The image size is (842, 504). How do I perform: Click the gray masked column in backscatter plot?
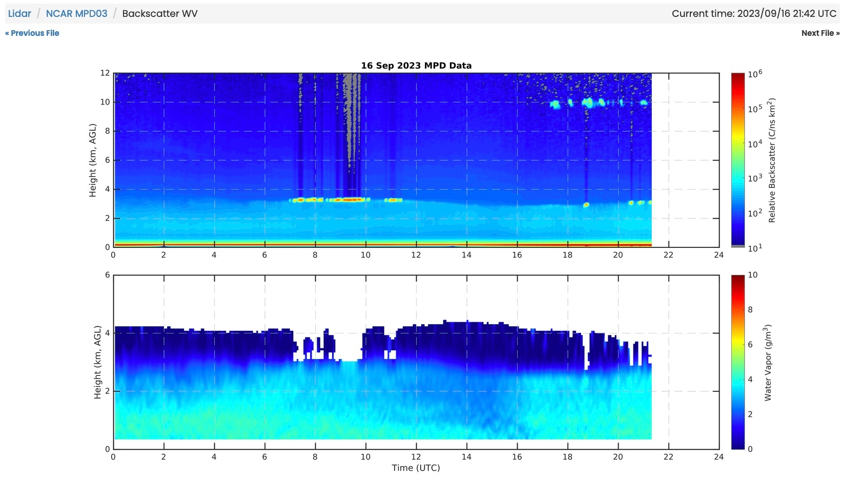click(348, 113)
